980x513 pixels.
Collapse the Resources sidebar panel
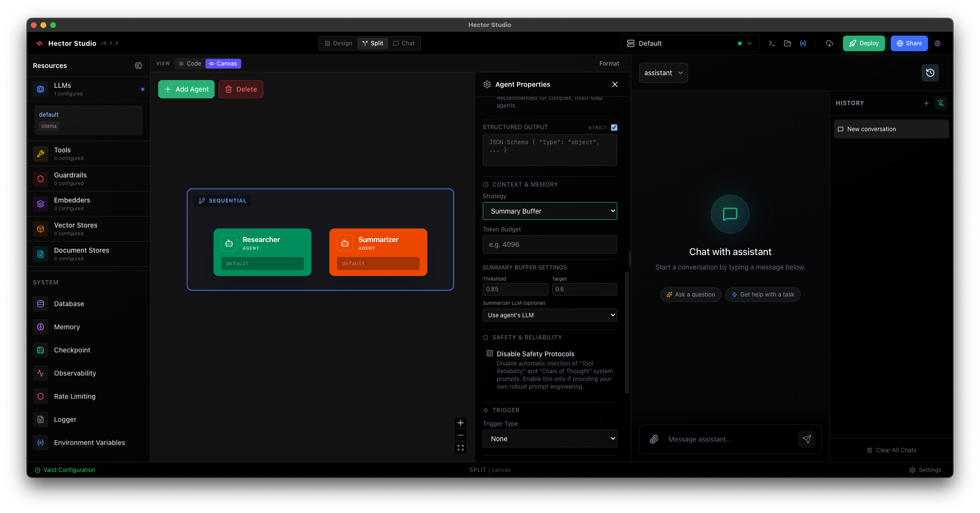tap(138, 66)
